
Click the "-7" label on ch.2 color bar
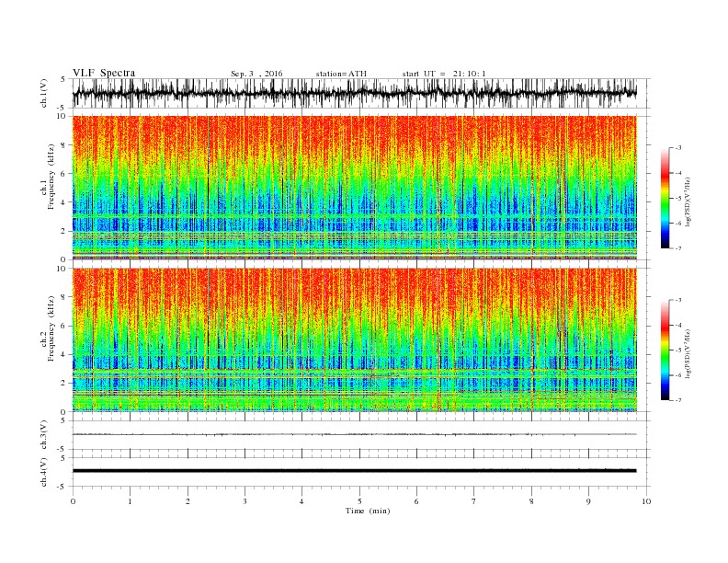click(x=678, y=400)
